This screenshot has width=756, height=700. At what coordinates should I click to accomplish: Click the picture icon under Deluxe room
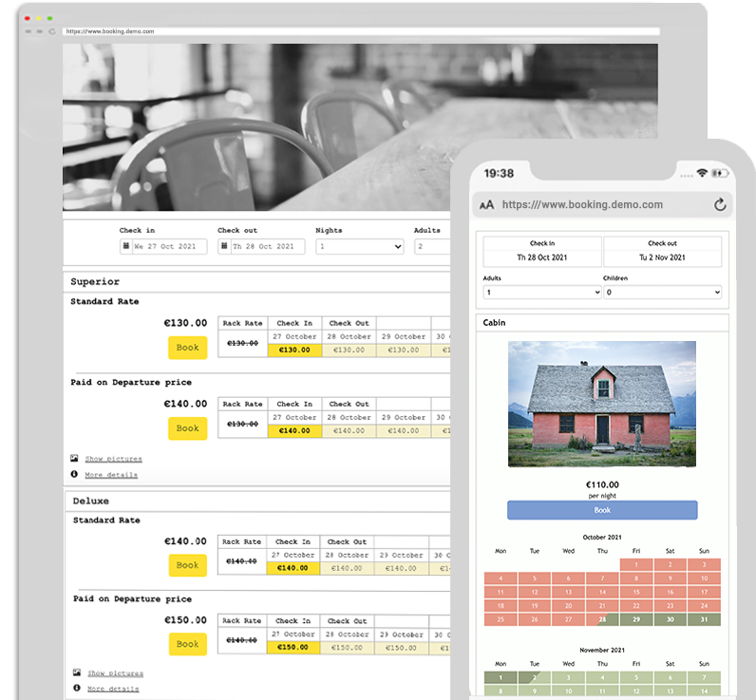click(x=77, y=672)
